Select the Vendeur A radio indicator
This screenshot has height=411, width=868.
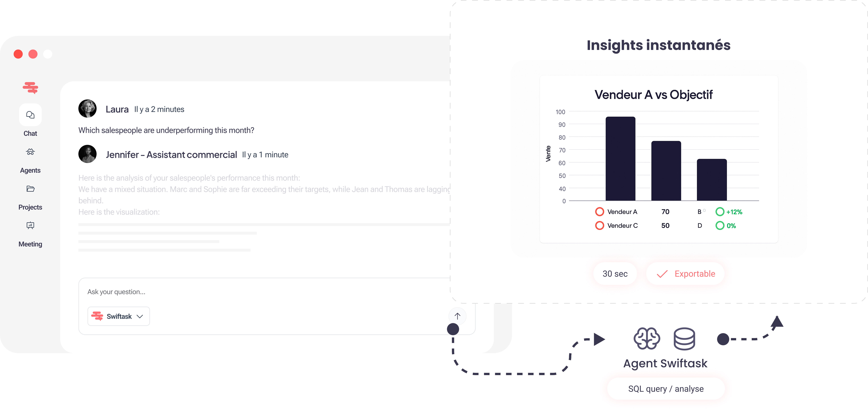click(599, 211)
